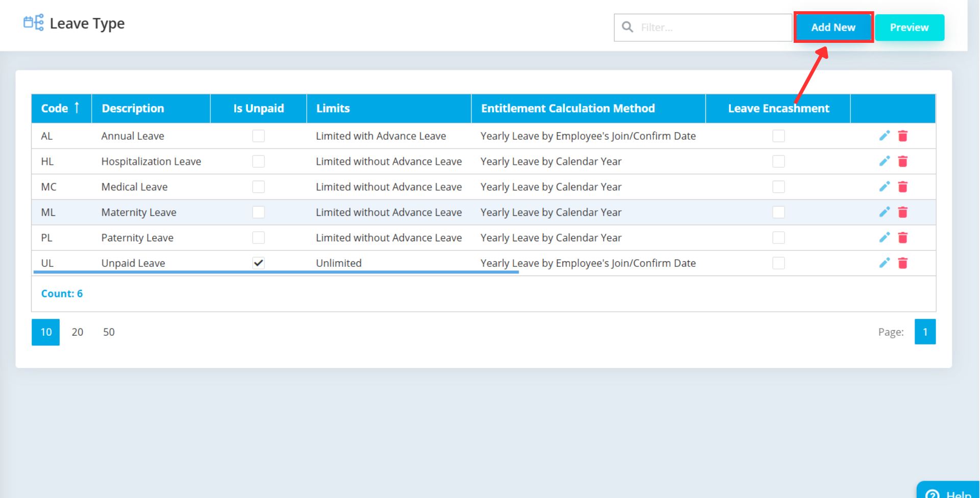Remove Medical Leave using trash icon
This screenshot has width=980, height=498.
(903, 187)
